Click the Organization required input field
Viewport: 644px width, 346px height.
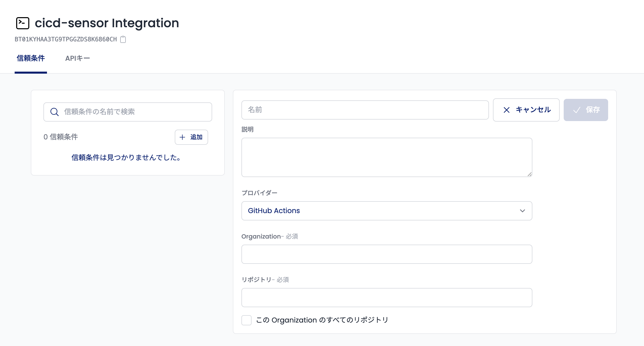point(387,254)
